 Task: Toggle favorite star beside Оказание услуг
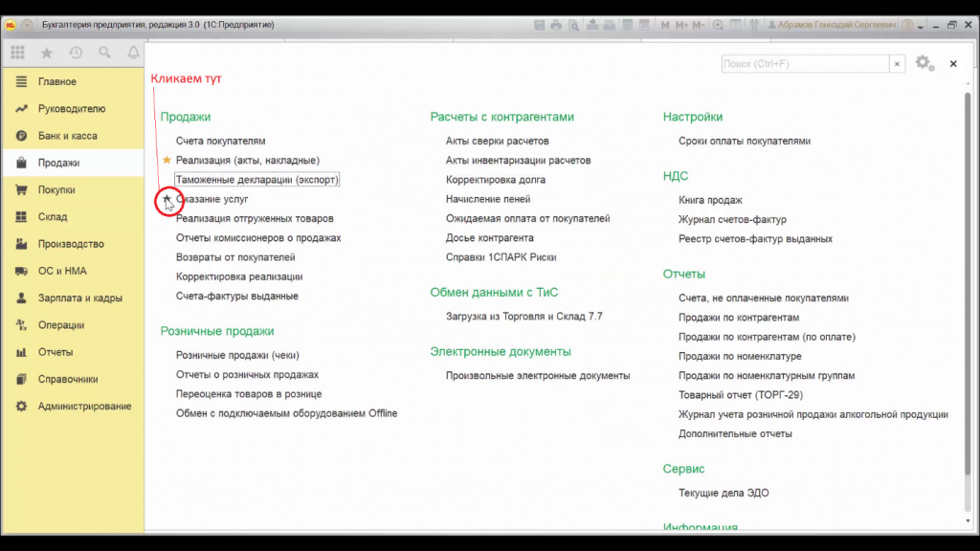pos(167,199)
